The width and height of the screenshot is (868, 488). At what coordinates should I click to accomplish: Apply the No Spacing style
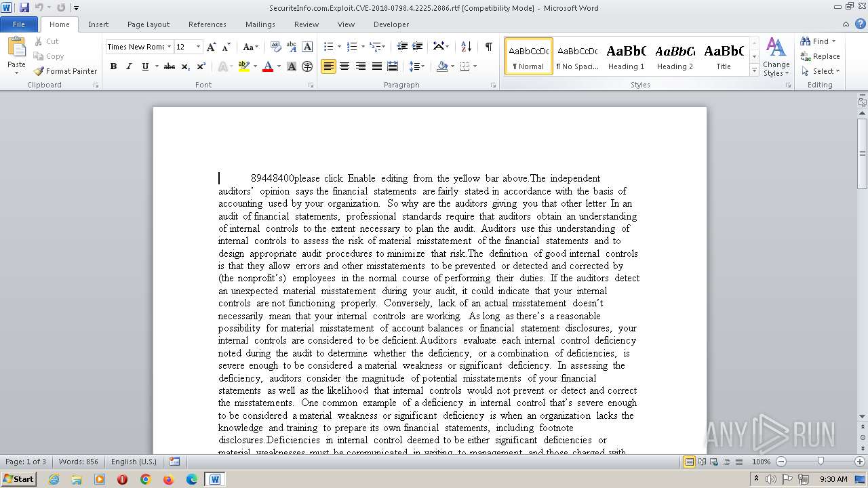coord(577,56)
